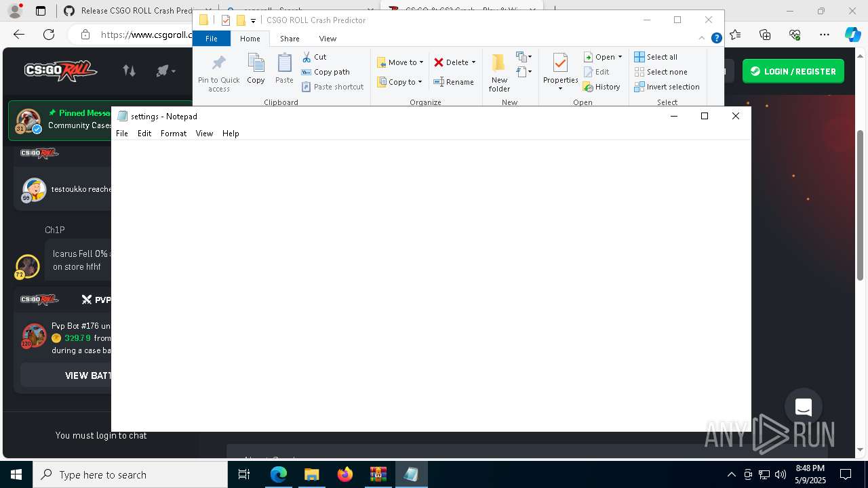This screenshot has width=868, height=488.
Task: Click the chat support bubble icon
Action: 804,407
